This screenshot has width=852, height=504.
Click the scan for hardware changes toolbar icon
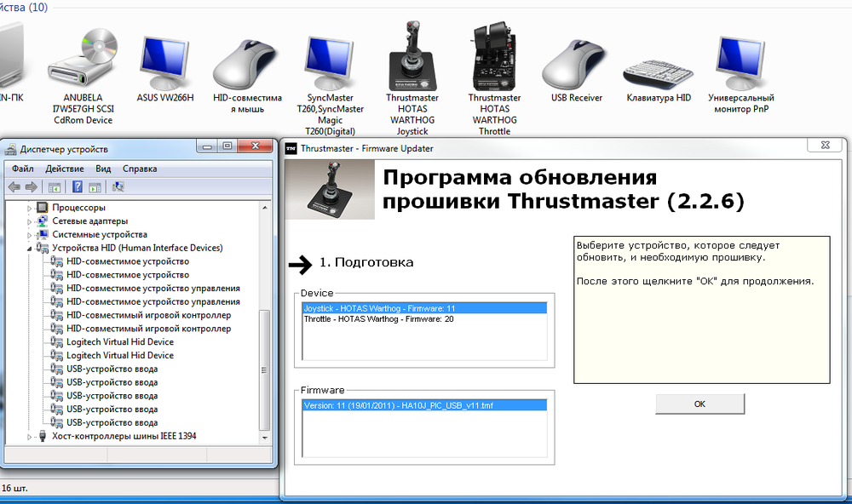(x=117, y=186)
